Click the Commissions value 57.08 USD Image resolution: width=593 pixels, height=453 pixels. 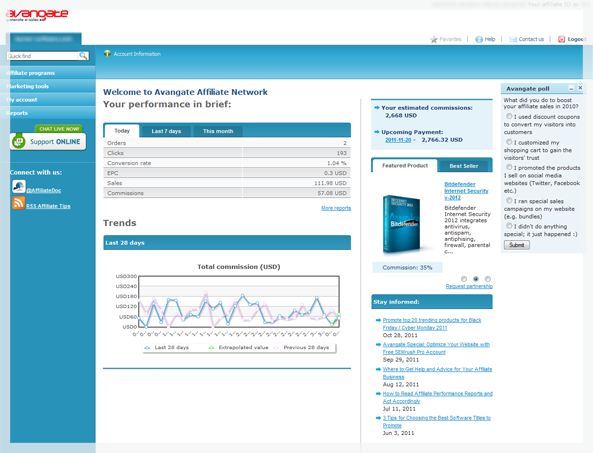332,193
